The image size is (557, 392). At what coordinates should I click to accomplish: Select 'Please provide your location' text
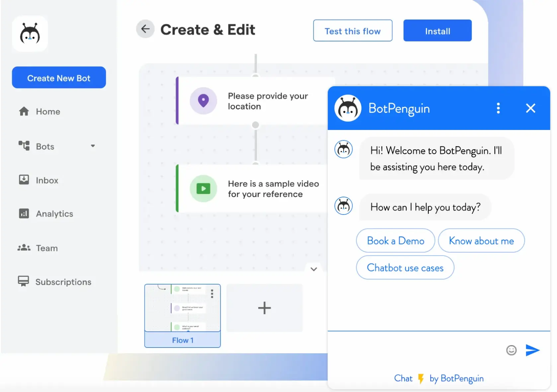(x=268, y=101)
